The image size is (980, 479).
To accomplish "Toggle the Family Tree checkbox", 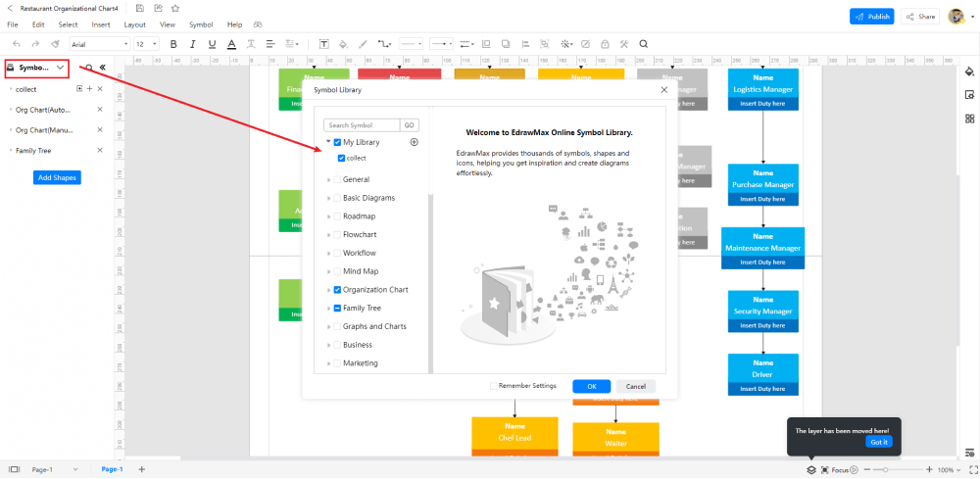I will pos(337,309).
